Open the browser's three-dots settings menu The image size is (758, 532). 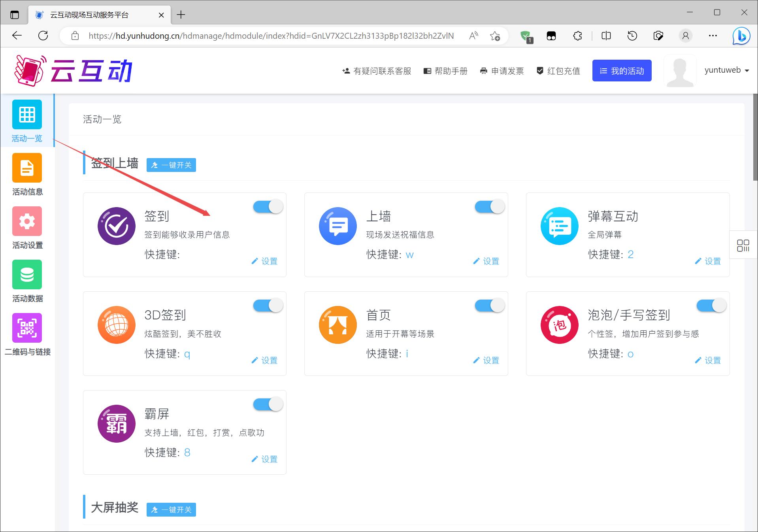tap(713, 36)
